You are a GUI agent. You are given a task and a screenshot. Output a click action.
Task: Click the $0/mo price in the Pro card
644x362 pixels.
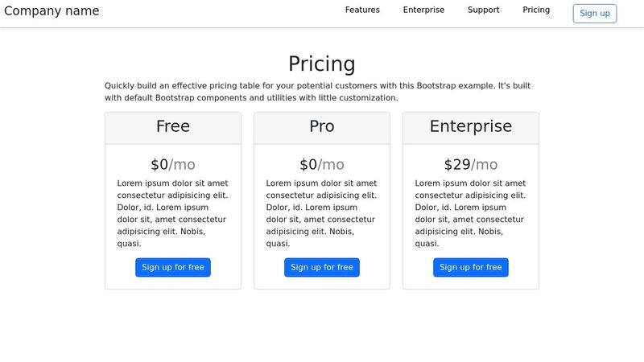tap(322, 165)
